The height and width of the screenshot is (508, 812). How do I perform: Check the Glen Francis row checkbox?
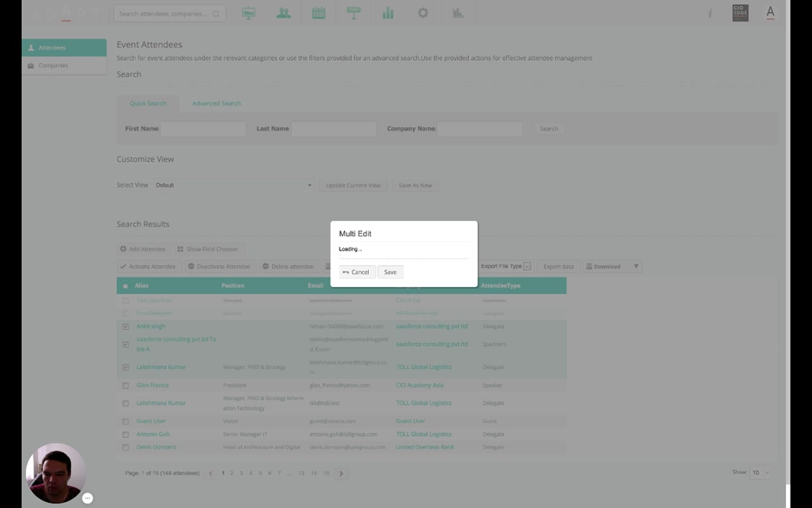[126, 385]
